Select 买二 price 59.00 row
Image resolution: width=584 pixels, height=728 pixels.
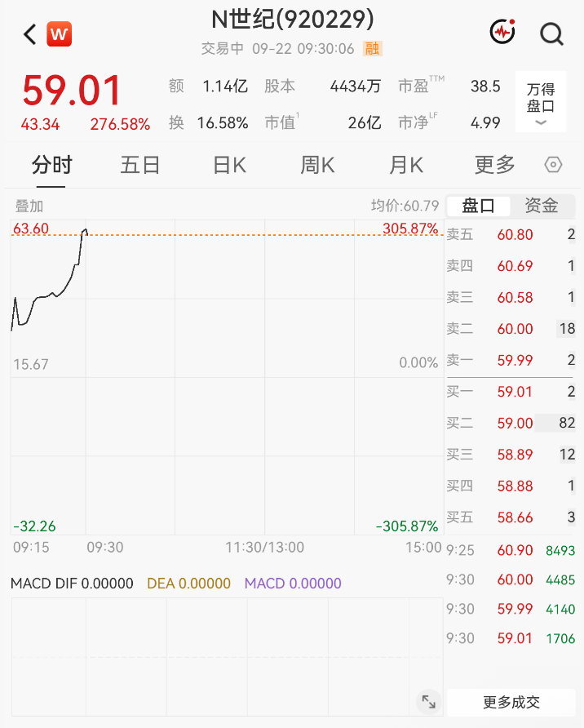(x=511, y=423)
